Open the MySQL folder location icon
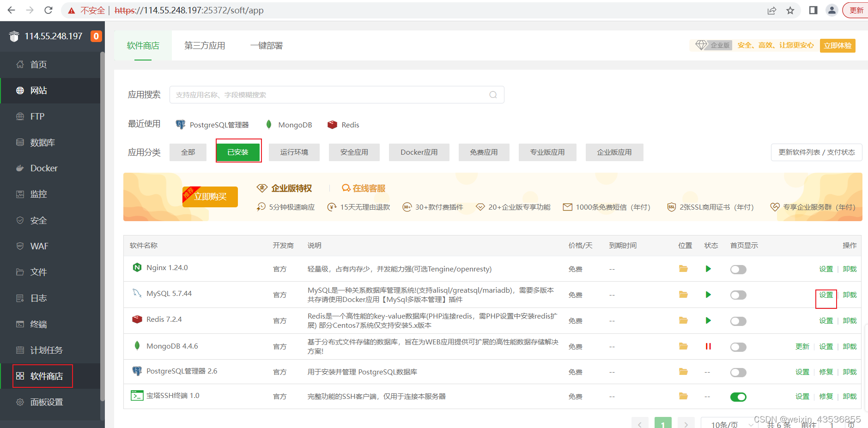Viewport: 868px width, 428px height. [684, 295]
